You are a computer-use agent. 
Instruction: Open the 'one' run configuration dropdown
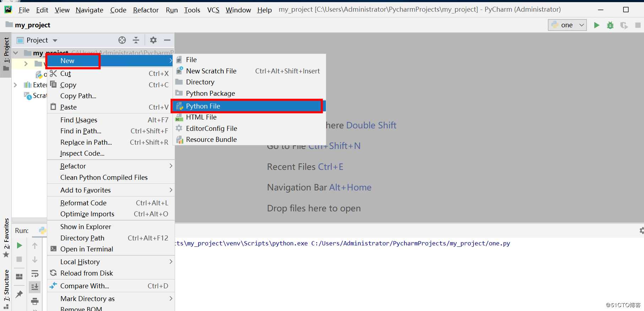pos(567,25)
